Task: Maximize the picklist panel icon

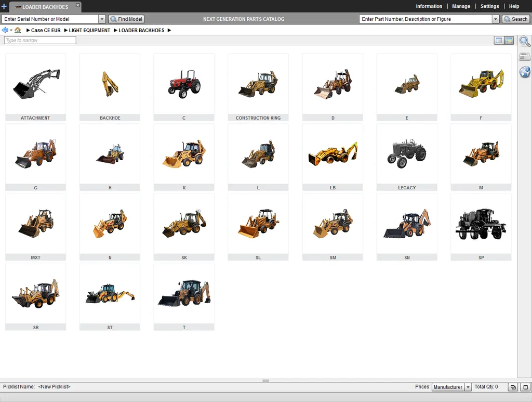Action: pyautogui.click(x=526, y=387)
